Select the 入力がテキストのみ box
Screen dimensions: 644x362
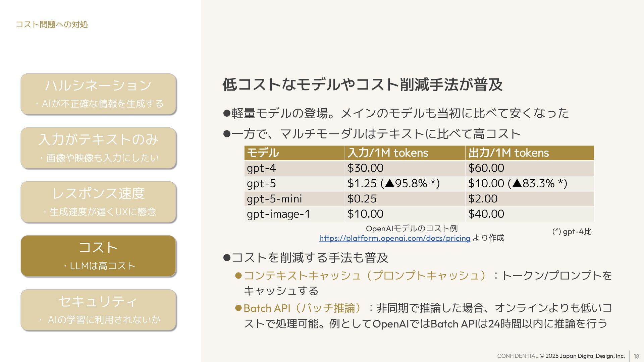click(98, 148)
